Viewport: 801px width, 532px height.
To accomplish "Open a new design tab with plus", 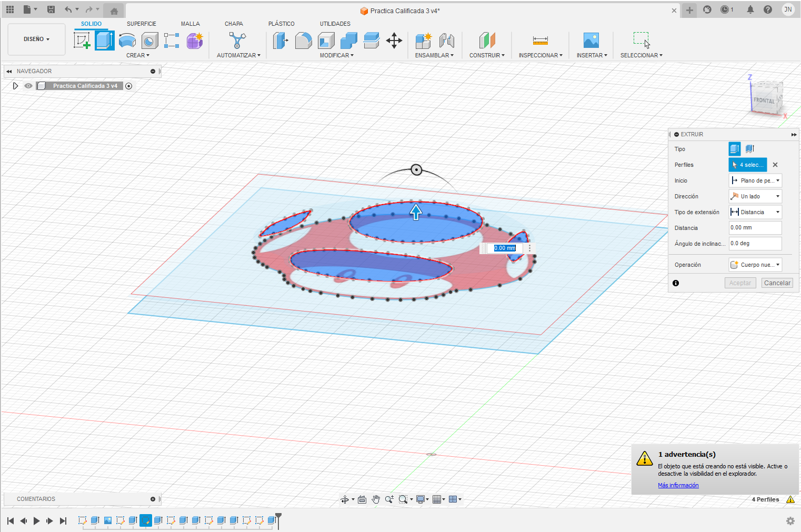I will click(x=689, y=10).
